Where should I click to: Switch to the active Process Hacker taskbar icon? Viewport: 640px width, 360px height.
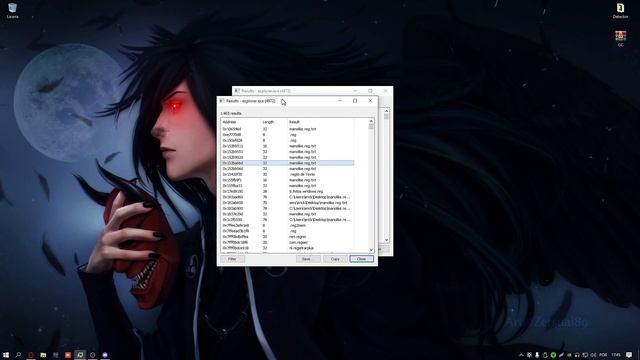pyautogui.click(x=80, y=355)
